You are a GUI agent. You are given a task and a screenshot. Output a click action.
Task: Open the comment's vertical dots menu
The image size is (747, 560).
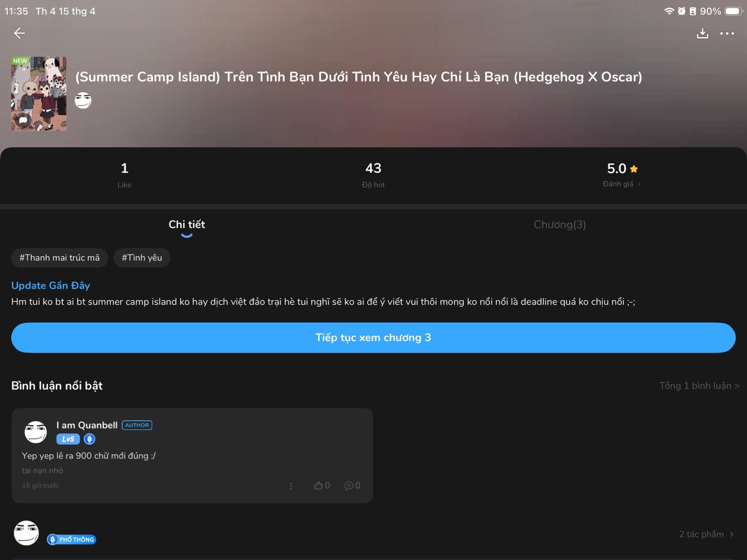291,486
